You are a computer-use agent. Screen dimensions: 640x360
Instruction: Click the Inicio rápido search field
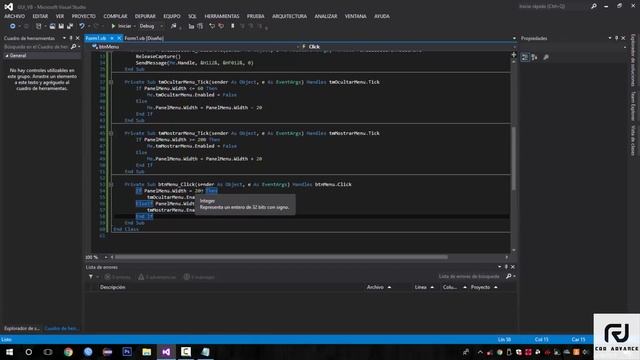tap(553, 7)
